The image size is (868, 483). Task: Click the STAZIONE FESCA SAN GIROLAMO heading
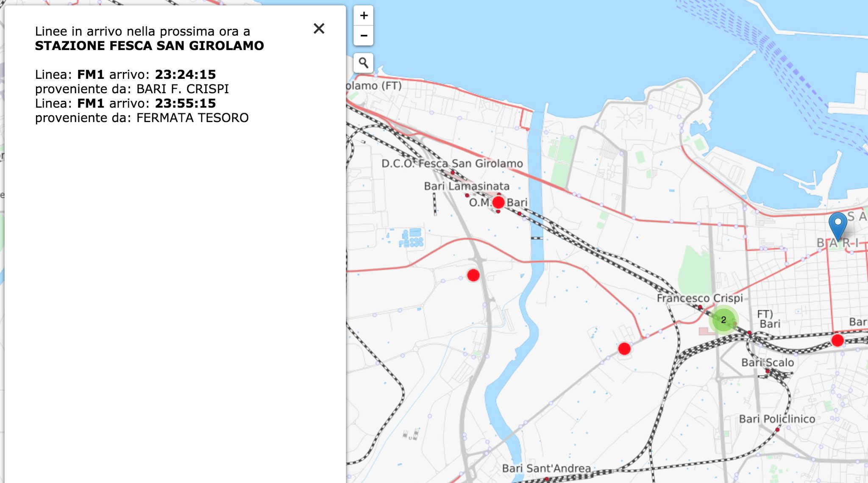tap(149, 46)
